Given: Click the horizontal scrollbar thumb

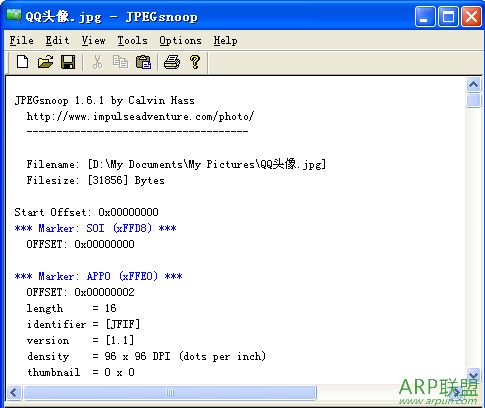Looking at the screenshot, I should click(170, 392).
